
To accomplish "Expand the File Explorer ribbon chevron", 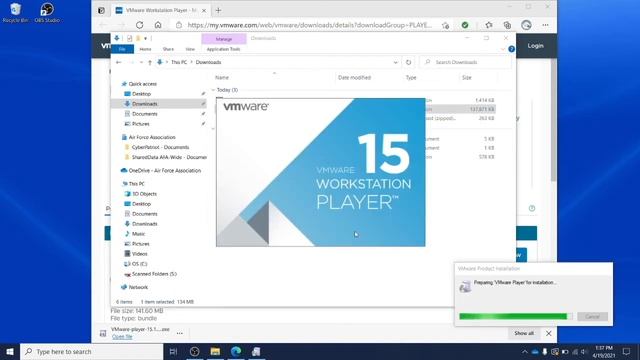I will pyautogui.click(x=503, y=49).
